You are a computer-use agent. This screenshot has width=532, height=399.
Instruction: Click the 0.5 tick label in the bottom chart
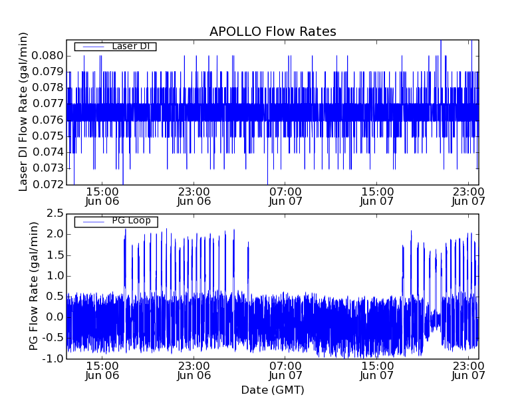click(55, 297)
